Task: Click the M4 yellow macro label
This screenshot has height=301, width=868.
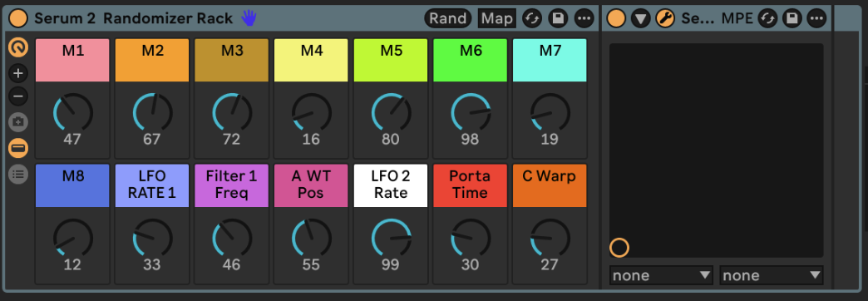Action: click(311, 60)
